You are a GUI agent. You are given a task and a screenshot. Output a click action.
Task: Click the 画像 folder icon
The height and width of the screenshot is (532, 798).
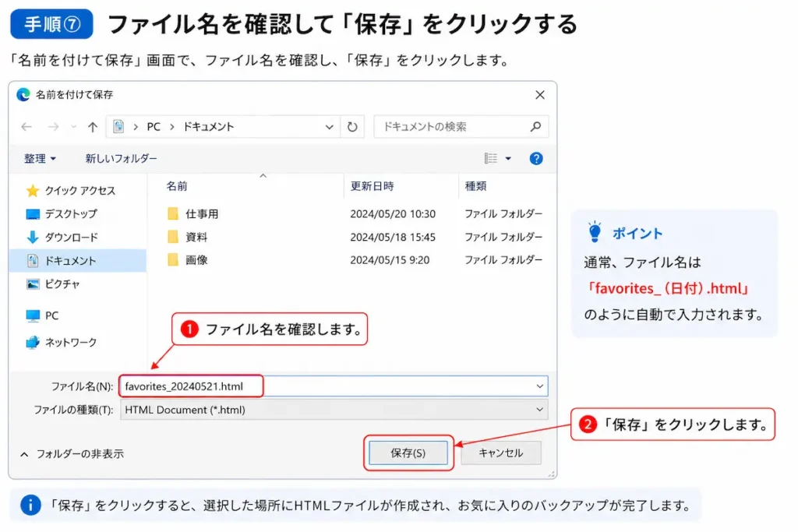pos(173,260)
